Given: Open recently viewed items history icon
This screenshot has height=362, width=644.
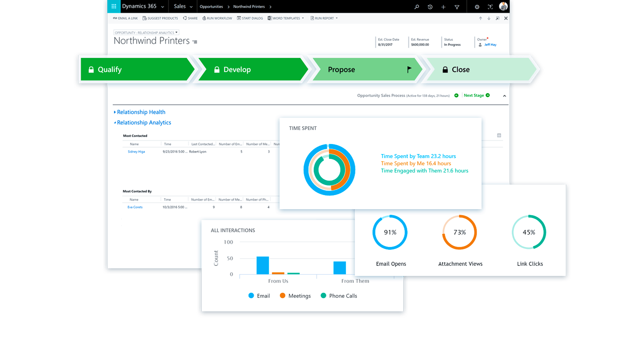Looking at the screenshot, I should point(430,7).
